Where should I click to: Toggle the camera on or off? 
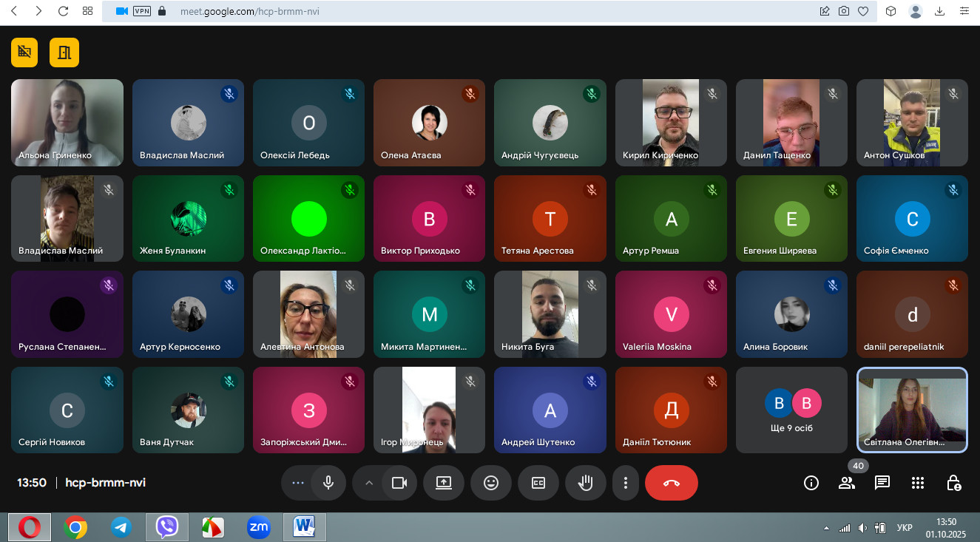(399, 483)
